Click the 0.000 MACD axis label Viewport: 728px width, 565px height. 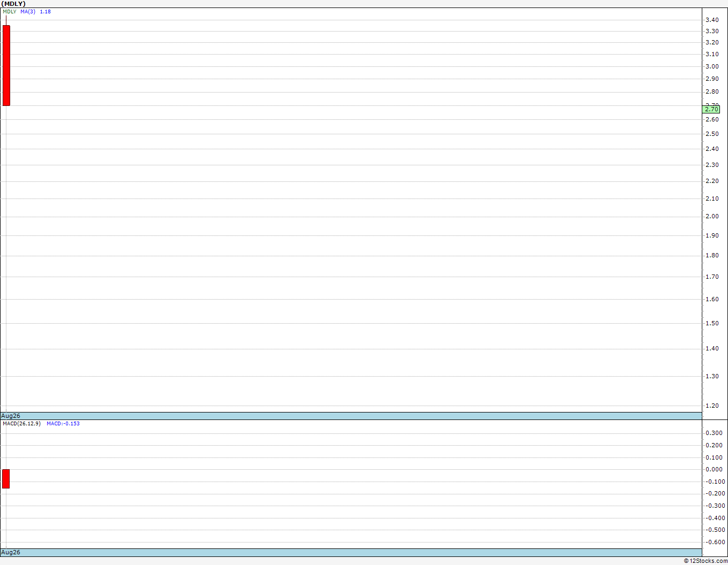[x=714, y=469]
